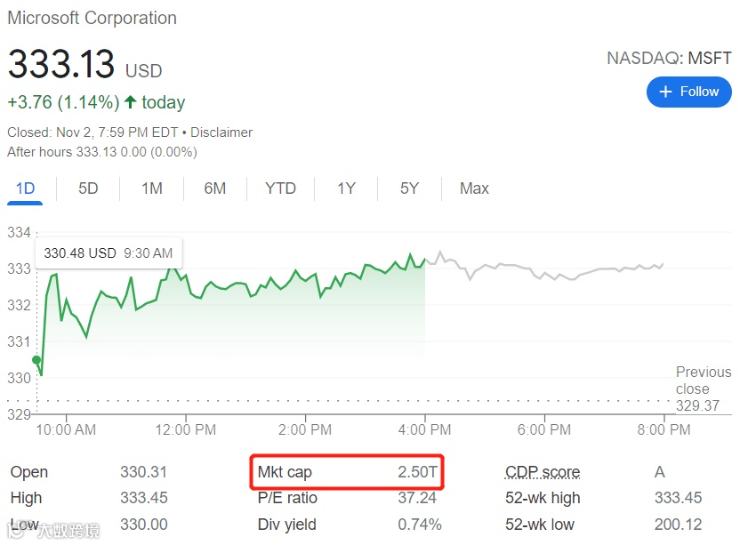Click the +3.76 (1.14%) change text

pyautogui.click(x=63, y=102)
